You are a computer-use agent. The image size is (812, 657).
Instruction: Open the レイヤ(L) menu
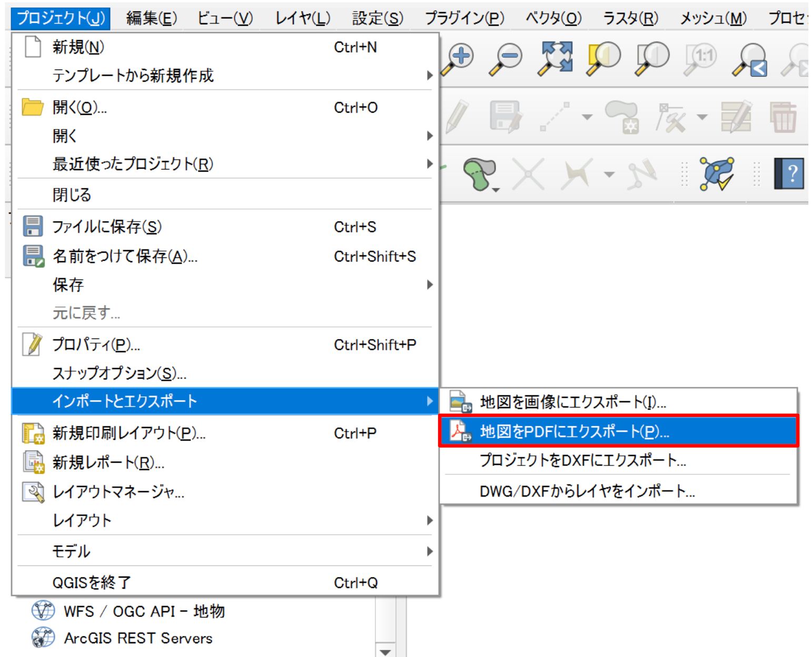[303, 18]
